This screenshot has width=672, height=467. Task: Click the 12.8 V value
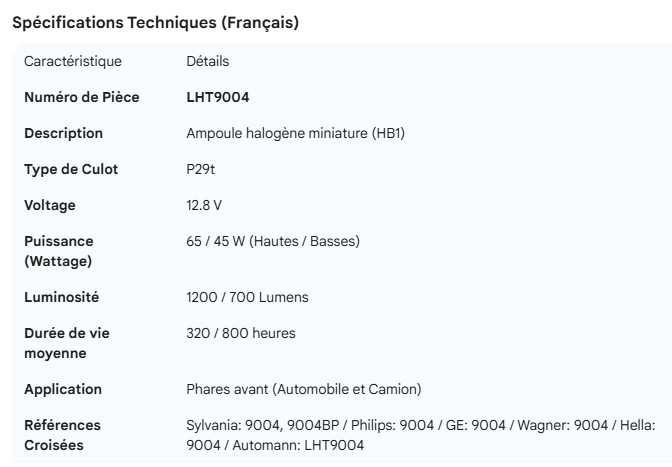(204, 205)
